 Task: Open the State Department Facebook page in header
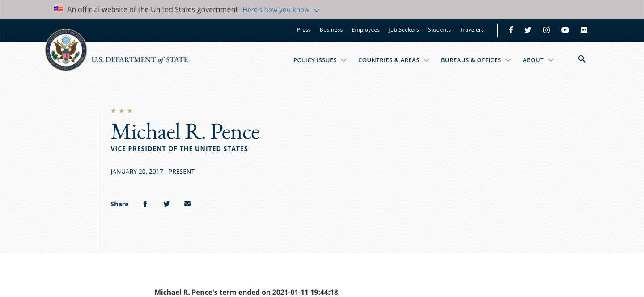(511, 30)
